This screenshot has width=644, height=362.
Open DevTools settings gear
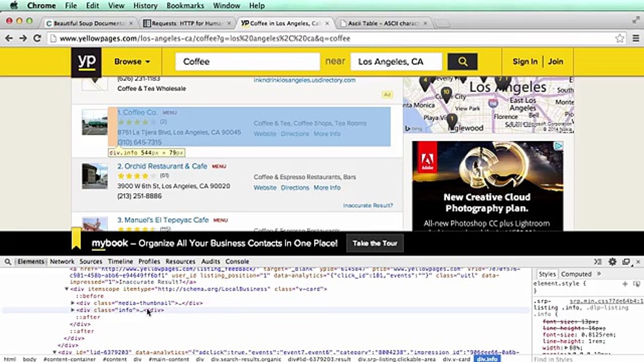[612, 261]
